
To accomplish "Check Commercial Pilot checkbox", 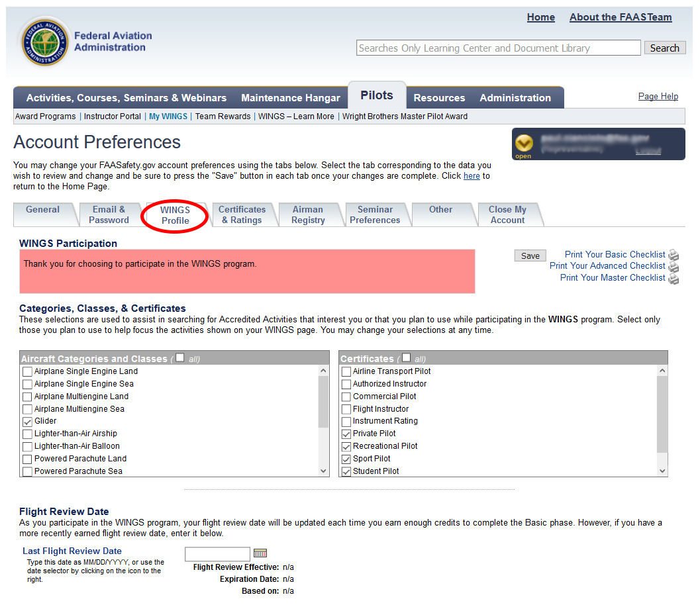I will (x=346, y=396).
